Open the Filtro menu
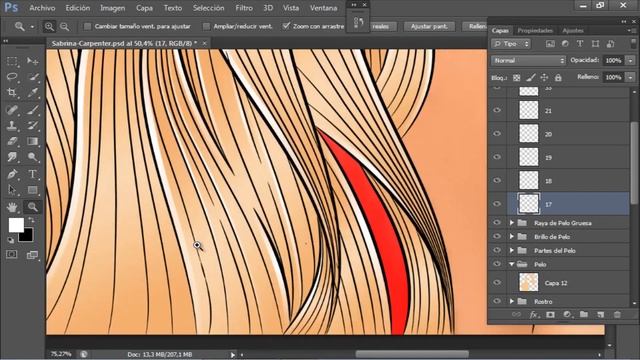This screenshot has height=360, width=640. pyautogui.click(x=244, y=8)
